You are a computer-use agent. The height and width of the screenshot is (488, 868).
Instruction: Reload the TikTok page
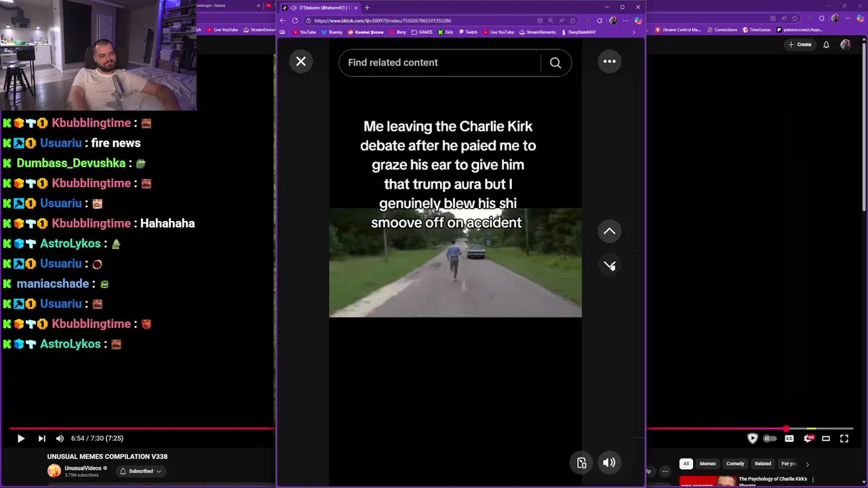coord(295,20)
